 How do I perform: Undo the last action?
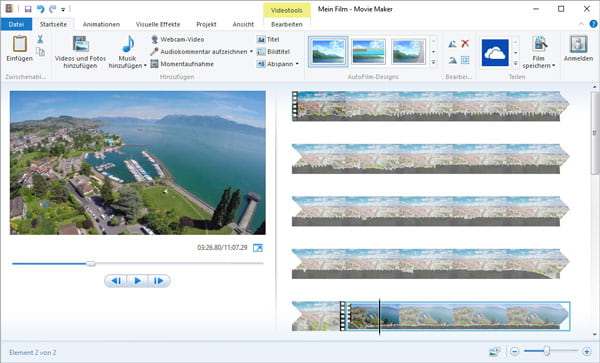(x=40, y=9)
